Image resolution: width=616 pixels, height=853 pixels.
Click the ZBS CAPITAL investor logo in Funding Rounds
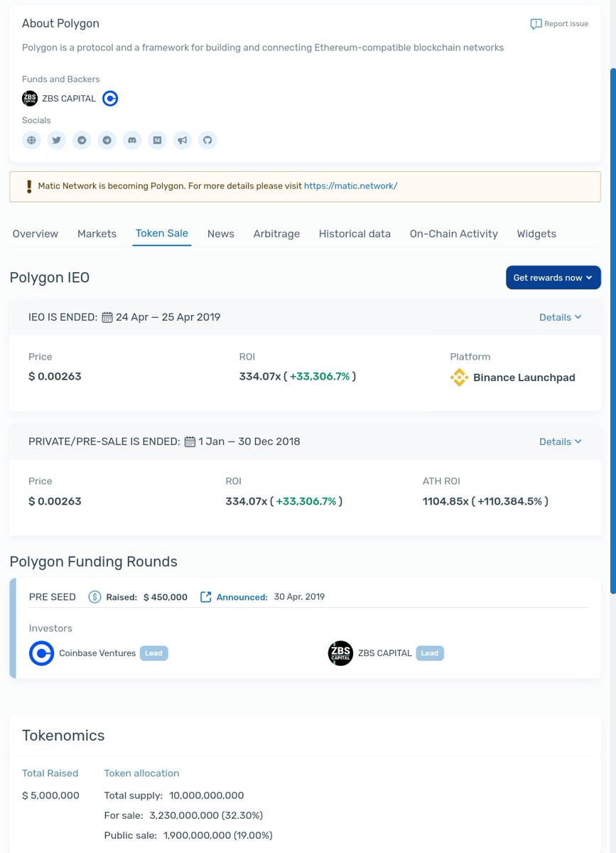[x=340, y=653]
